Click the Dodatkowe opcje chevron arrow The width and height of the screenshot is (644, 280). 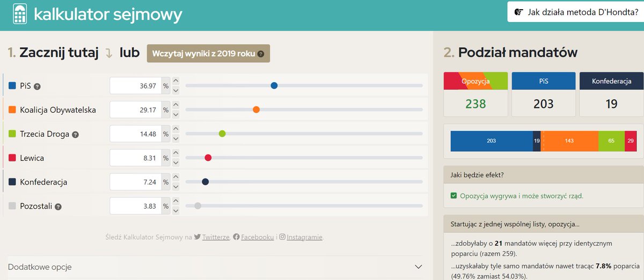pyautogui.click(x=419, y=267)
